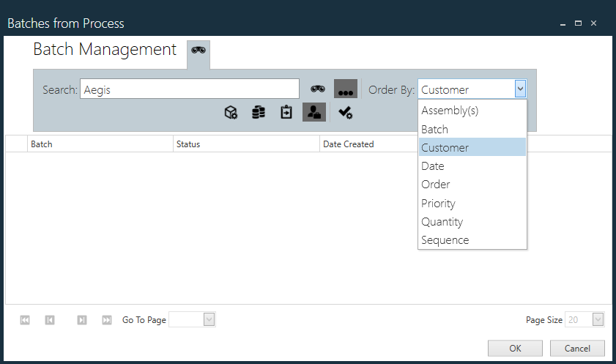Go to the next page of results

(82, 320)
